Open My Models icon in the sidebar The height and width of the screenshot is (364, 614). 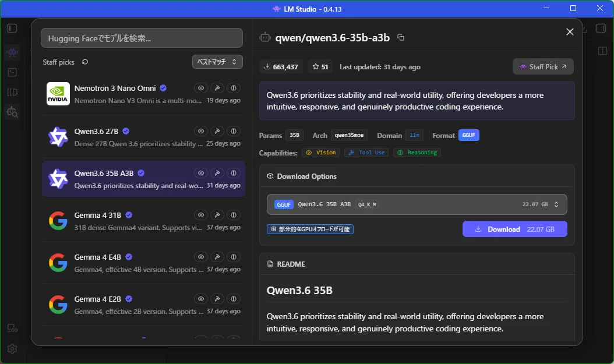pos(12,92)
